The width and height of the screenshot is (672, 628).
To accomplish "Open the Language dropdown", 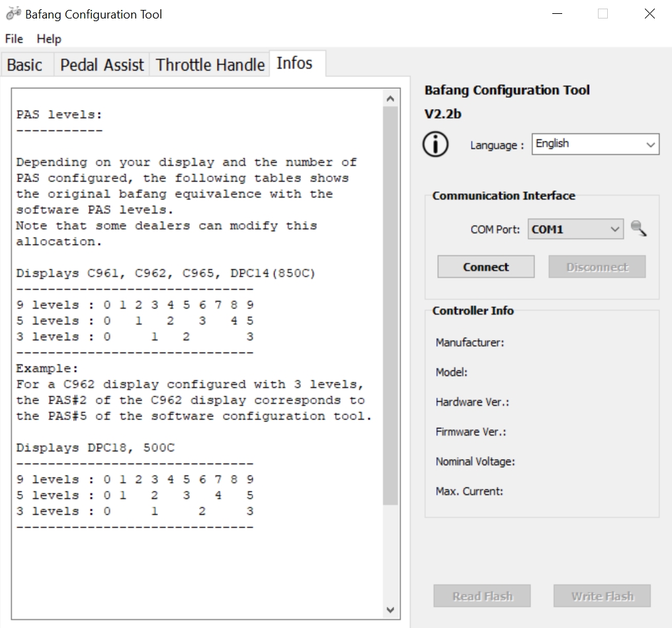I will pos(595,144).
